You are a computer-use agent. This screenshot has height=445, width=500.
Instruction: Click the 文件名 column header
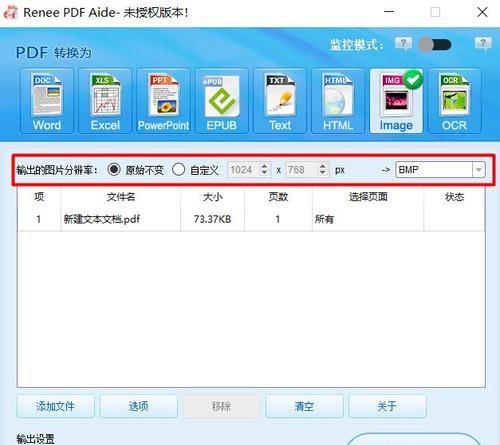pyautogui.click(x=121, y=197)
